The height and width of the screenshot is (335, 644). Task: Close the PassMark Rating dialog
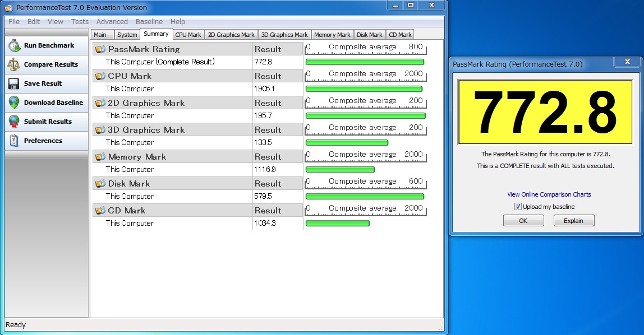627,62
